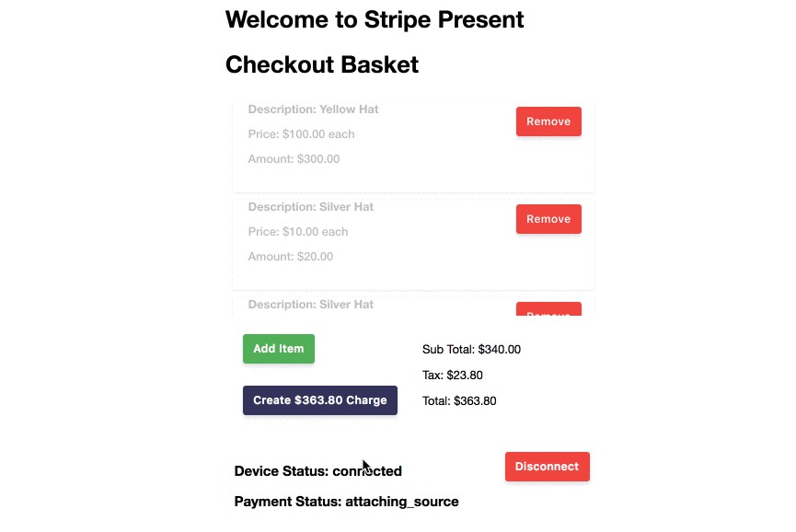Click the green Add Item button
796x532 pixels.
(x=279, y=349)
